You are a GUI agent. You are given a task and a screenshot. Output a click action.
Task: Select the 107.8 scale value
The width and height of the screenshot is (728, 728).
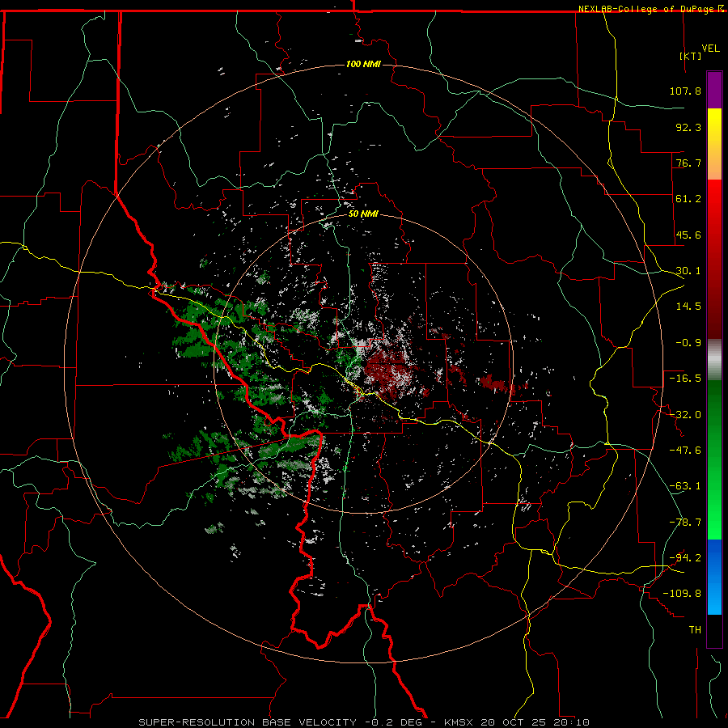coord(685,91)
